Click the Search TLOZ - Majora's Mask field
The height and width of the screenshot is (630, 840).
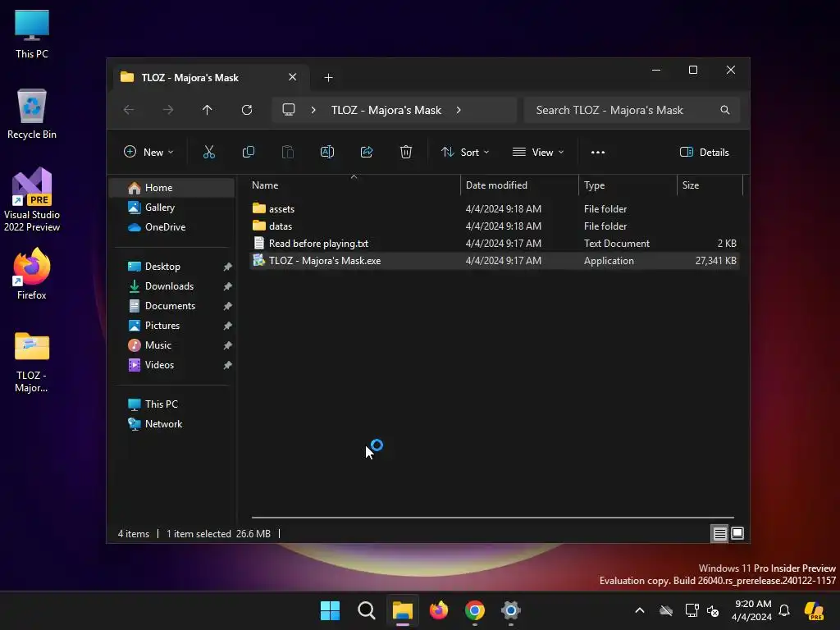(632, 110)
